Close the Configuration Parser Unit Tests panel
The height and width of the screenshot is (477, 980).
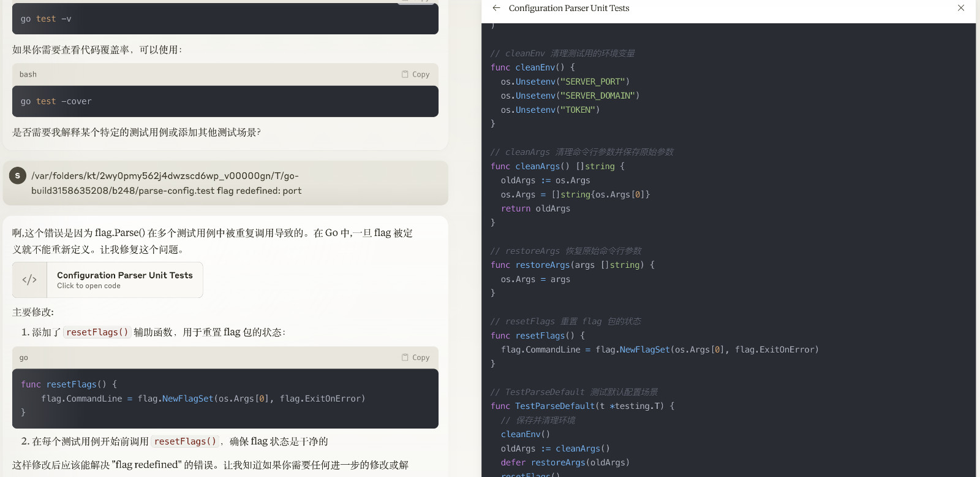coord(961,8)
